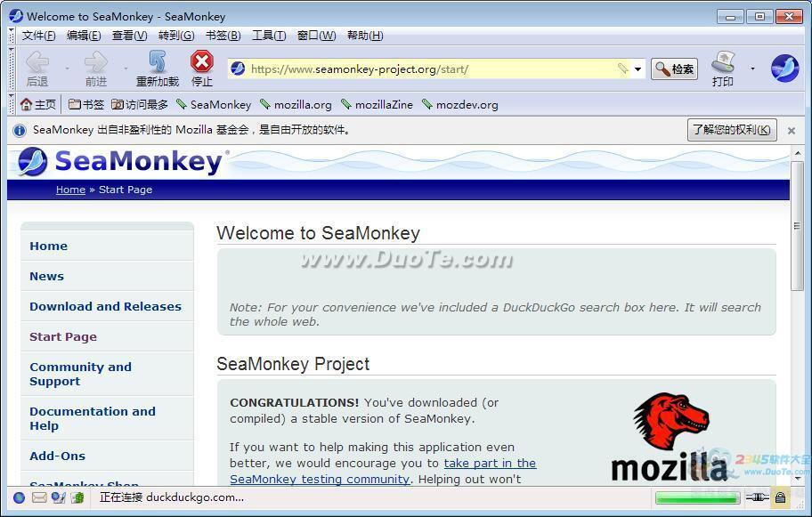Open the Most Visited (访问最多) folder
This screenshot has height=517, width=812.
pyautogui.click(x=139, y=104)
